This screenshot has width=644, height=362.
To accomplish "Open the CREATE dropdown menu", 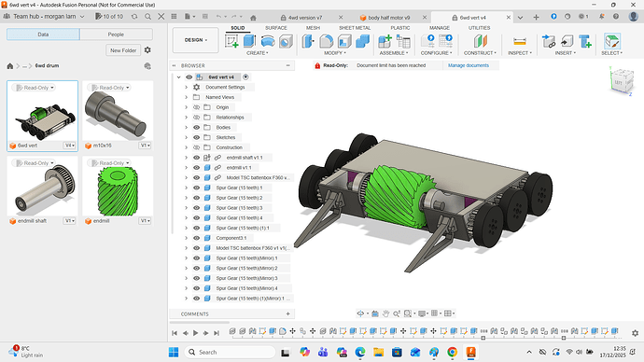I will pyautogui.click(x=257, y=53).
